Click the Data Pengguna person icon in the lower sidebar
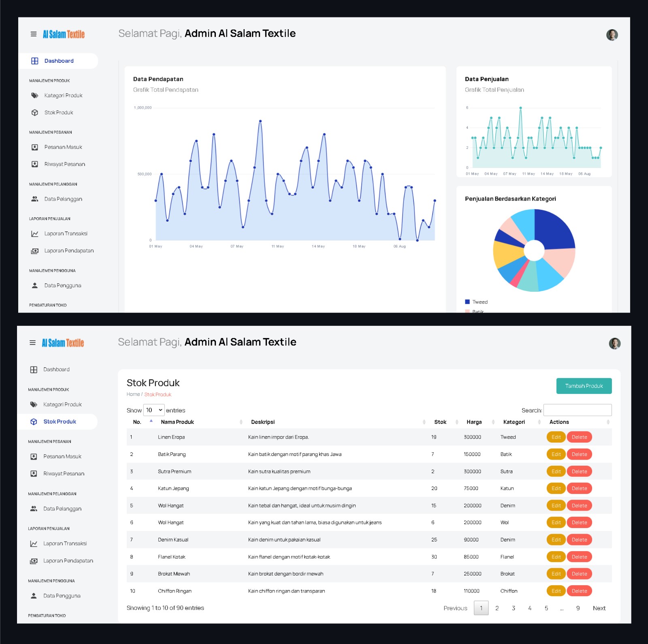 [34, 596]
